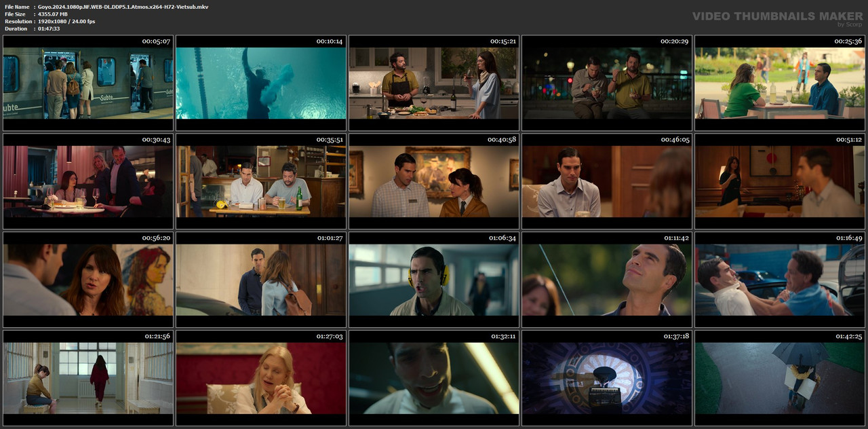Open the screaming man thumbnail 01:32:11

pos(434,378)
